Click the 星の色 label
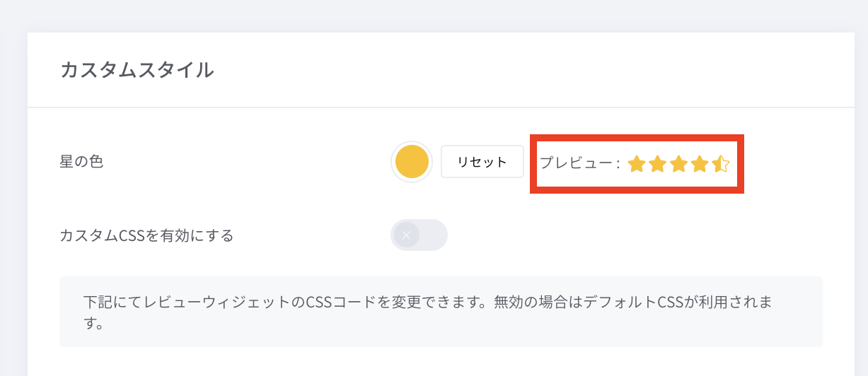The height and width of the screenshot is (376, 868). coord(81,162)
